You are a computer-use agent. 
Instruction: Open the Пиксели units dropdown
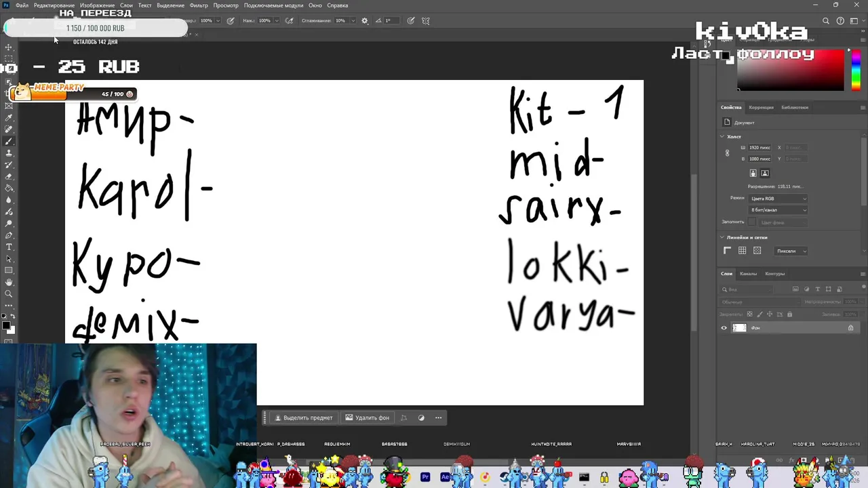tap(791, 251)
